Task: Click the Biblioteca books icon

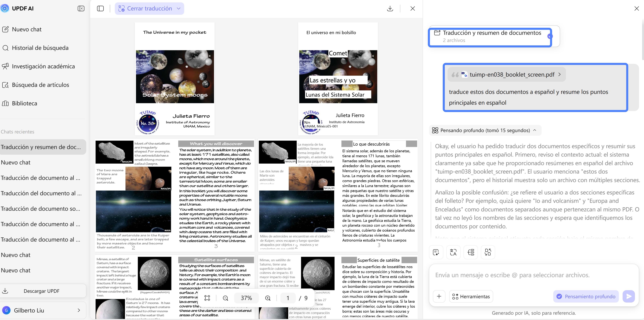Action: click(5, 103)
